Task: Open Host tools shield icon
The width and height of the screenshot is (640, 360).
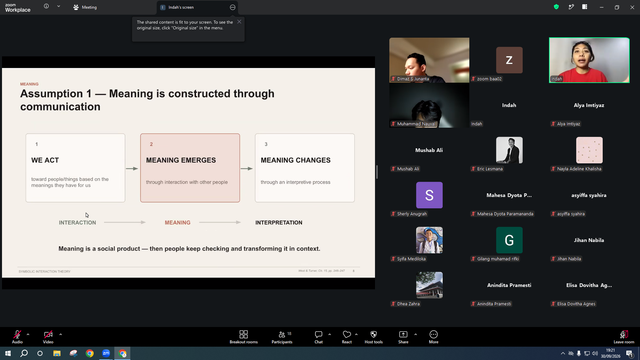Action: [373, 334]
